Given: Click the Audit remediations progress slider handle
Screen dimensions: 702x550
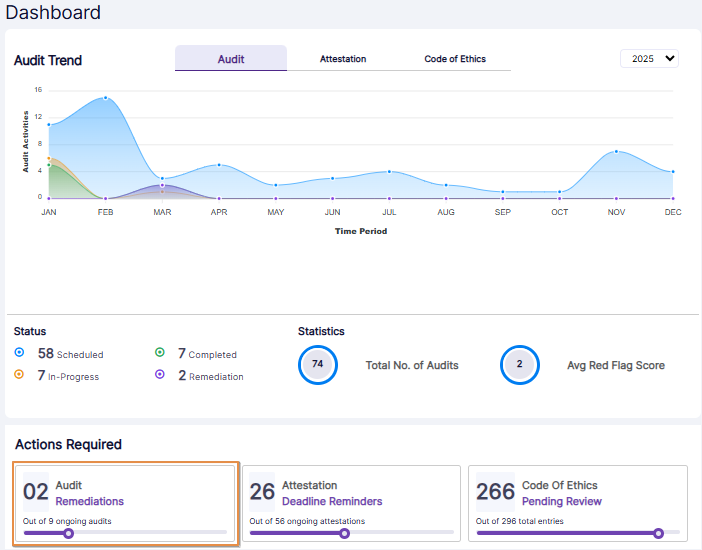Looking at the screenshot, I should (x=68, y=533).
